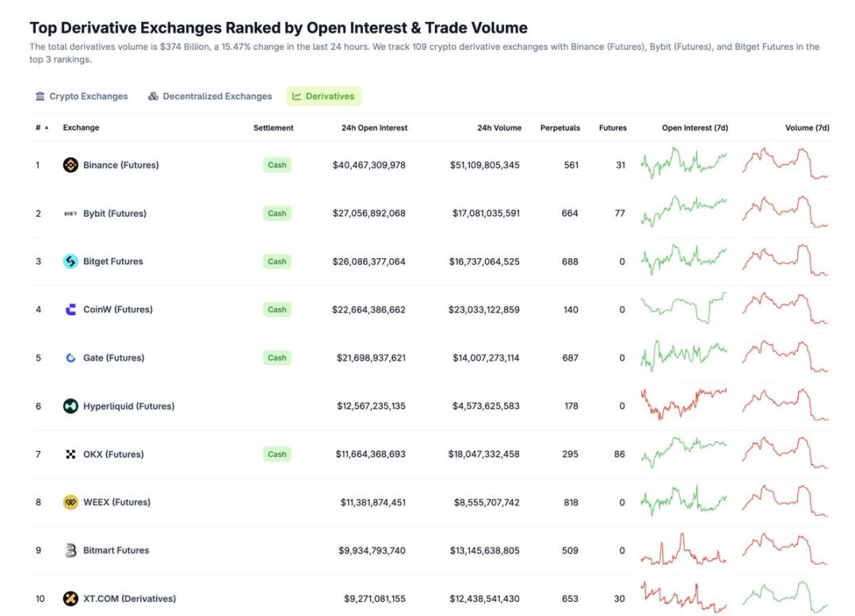Click the Bybit logo icon
Screen dimensions: 855x616
(x=71, y=214)
